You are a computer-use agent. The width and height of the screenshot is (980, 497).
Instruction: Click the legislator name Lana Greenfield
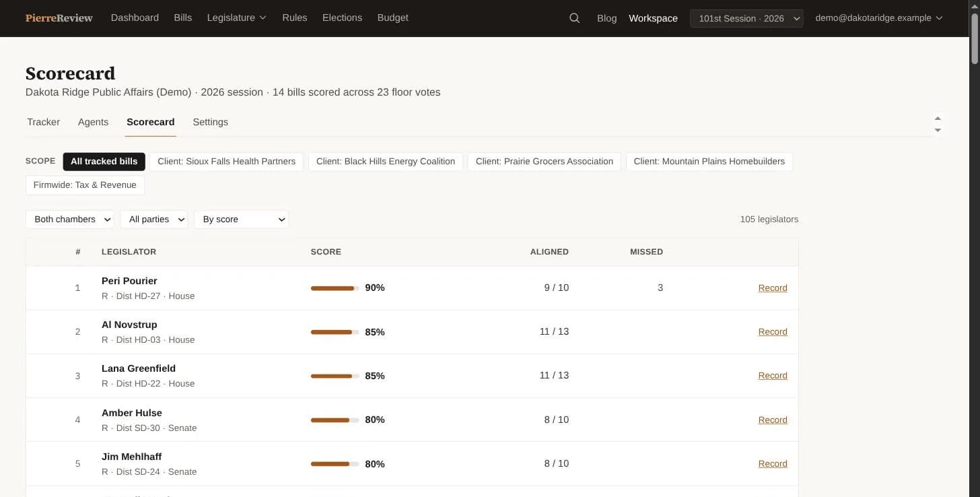point(139,368)
